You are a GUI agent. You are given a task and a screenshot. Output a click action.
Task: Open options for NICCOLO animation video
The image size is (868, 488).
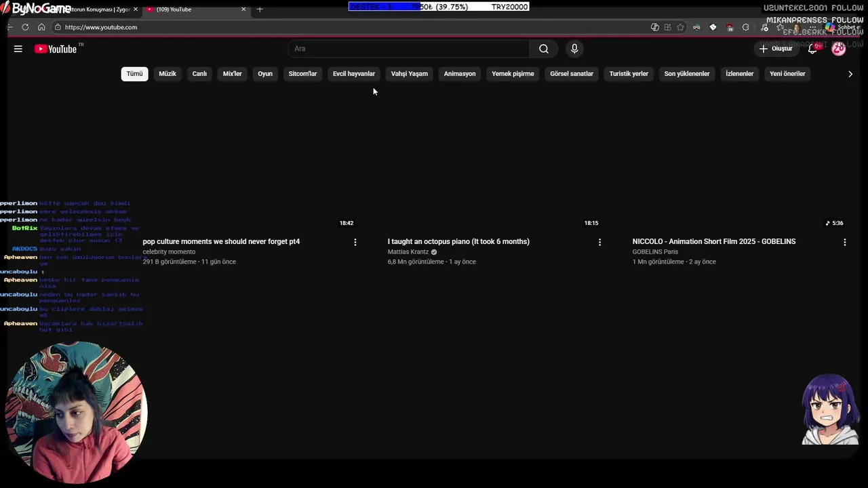tap(844, 242)
